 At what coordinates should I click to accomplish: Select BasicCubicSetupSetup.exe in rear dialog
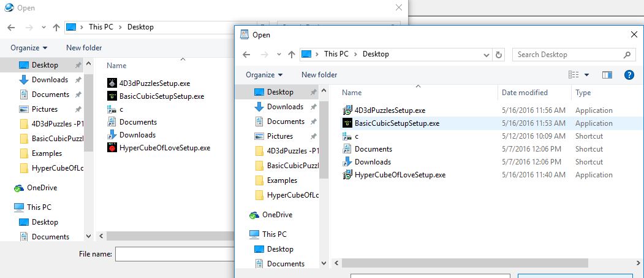tap(156, 96)
